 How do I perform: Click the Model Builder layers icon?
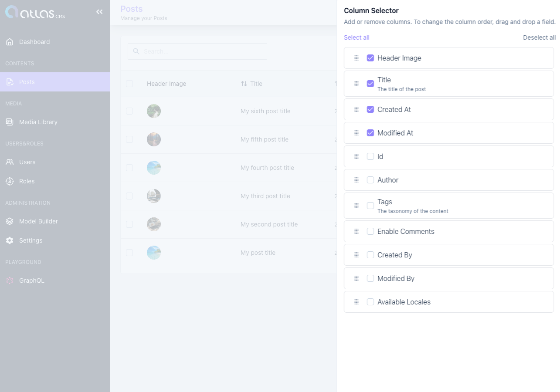[x=10, y=221]
